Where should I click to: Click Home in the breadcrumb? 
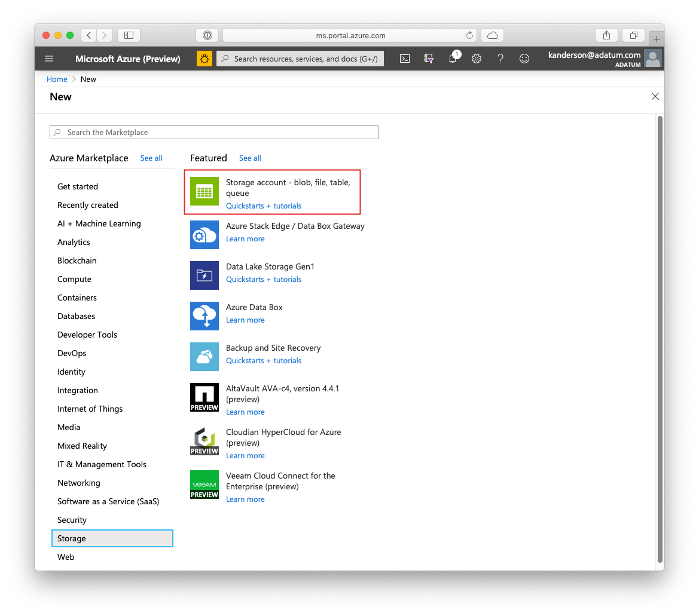click(x=57, y=79)
